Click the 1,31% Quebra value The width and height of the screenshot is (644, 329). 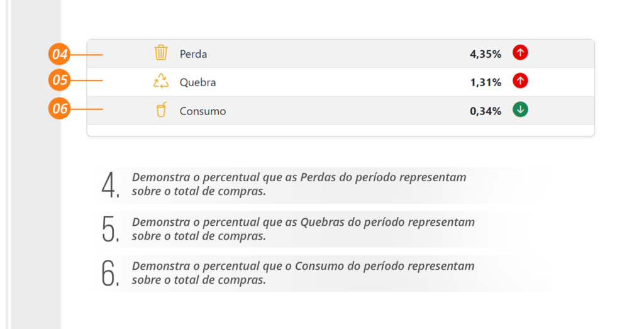pos(486,82)
